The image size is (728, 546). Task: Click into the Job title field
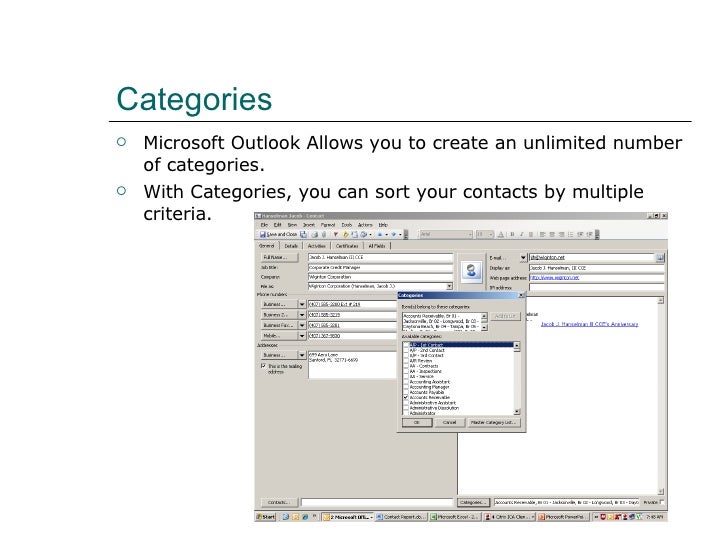tap(380, 267)
